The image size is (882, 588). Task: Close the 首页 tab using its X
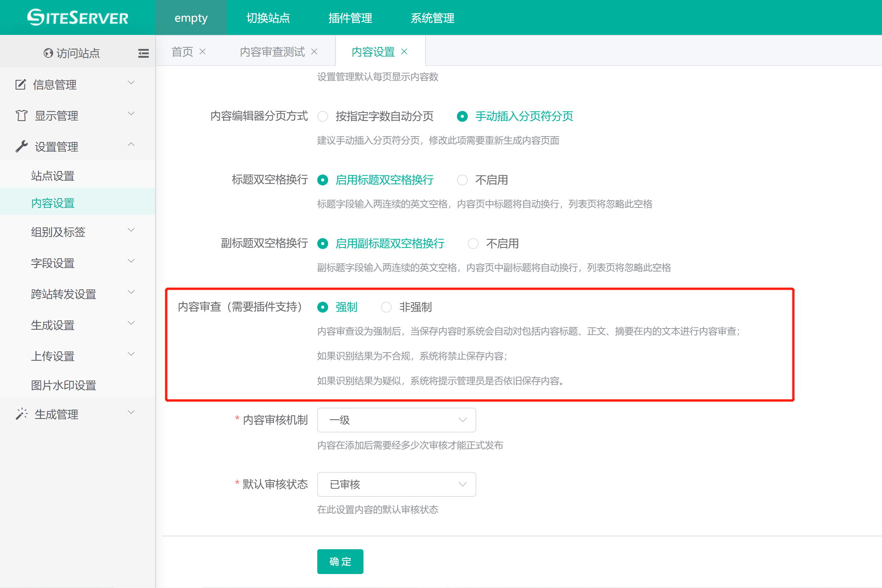tap(202, 52)
